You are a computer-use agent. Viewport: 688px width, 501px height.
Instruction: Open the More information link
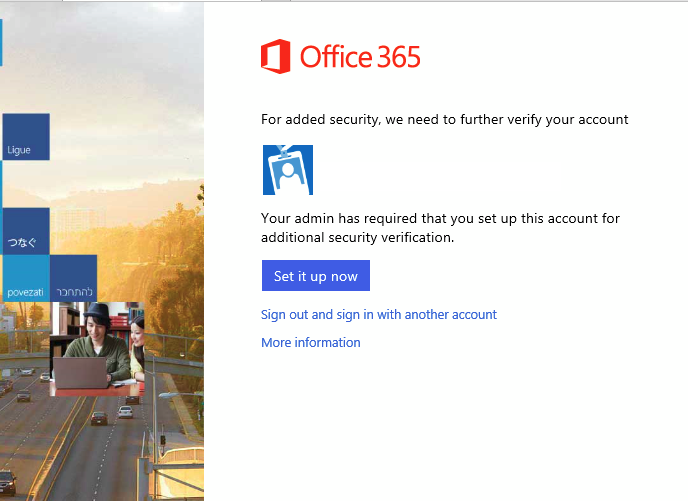tap(310, 342)
